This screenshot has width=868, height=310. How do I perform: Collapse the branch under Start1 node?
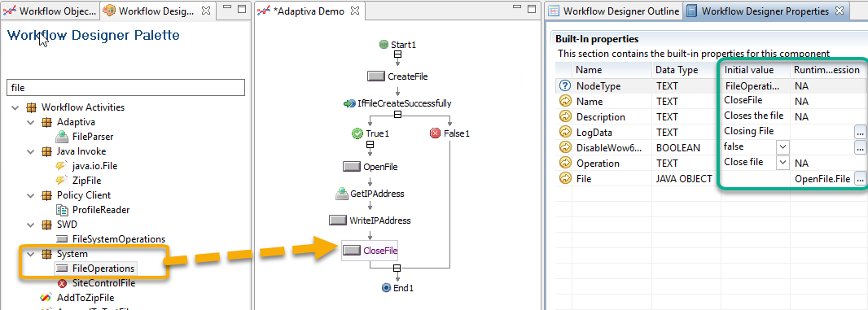pyautogui.click(x=397, y=55)
